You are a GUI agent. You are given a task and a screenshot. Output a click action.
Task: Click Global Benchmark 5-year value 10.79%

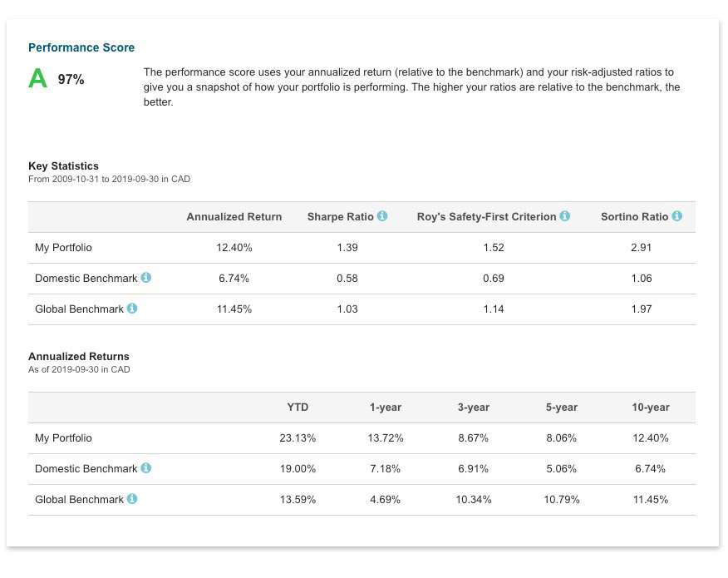click(562, 500)
